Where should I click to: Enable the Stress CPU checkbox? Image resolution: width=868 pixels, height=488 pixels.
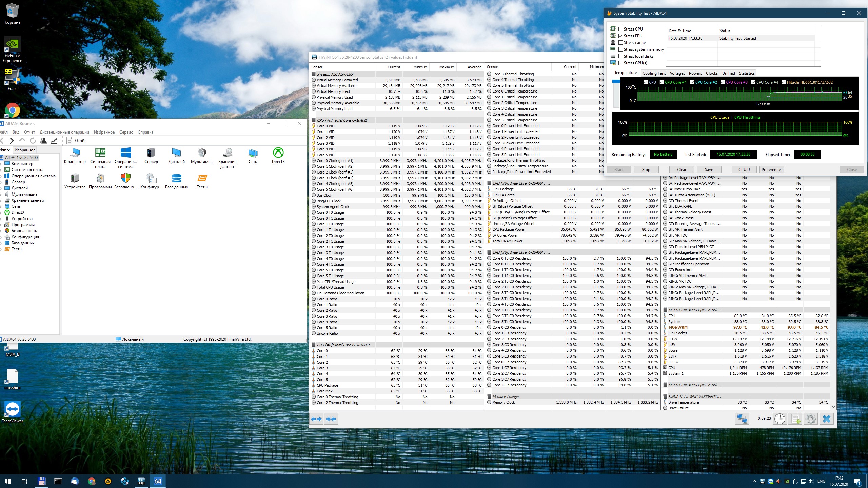[x=621, y=29]
